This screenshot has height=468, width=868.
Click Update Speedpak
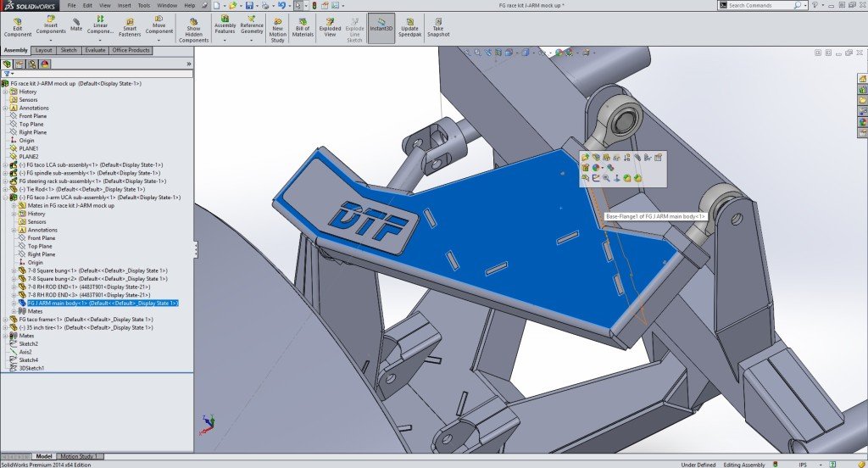pos(409,26)
